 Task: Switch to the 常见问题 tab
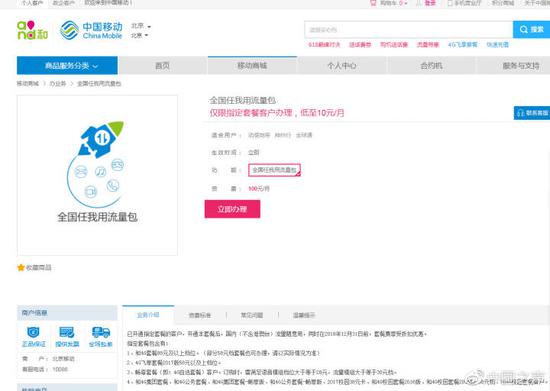click(x=252, y=315)
